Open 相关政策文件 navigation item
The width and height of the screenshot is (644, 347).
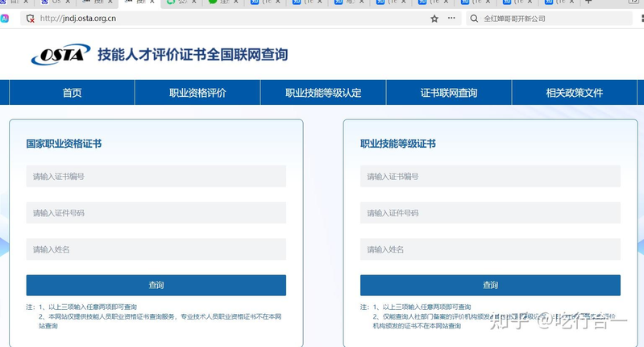click(574, 93)
